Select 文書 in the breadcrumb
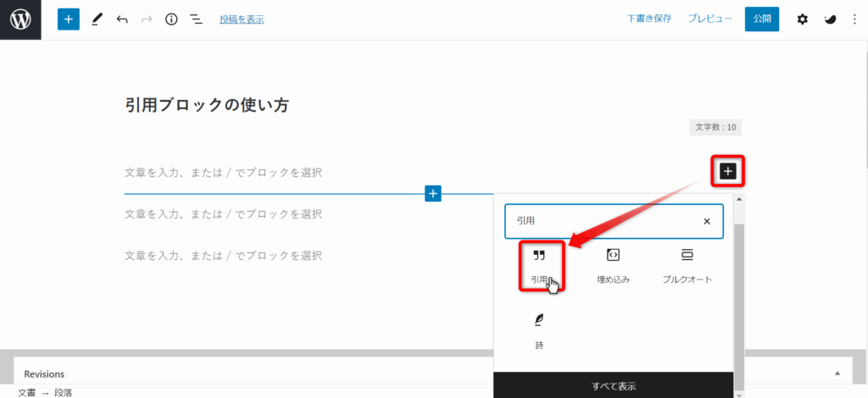 (26, 393)
